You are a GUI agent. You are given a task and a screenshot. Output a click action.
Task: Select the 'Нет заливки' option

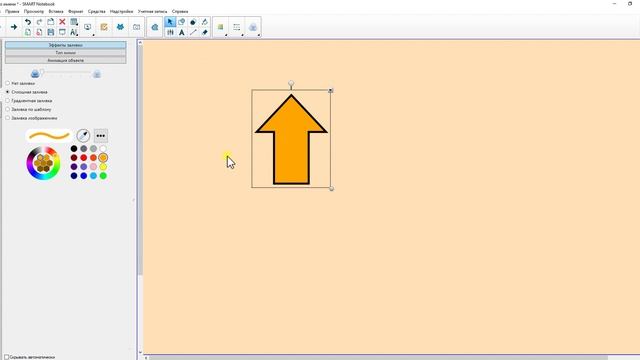7,83
